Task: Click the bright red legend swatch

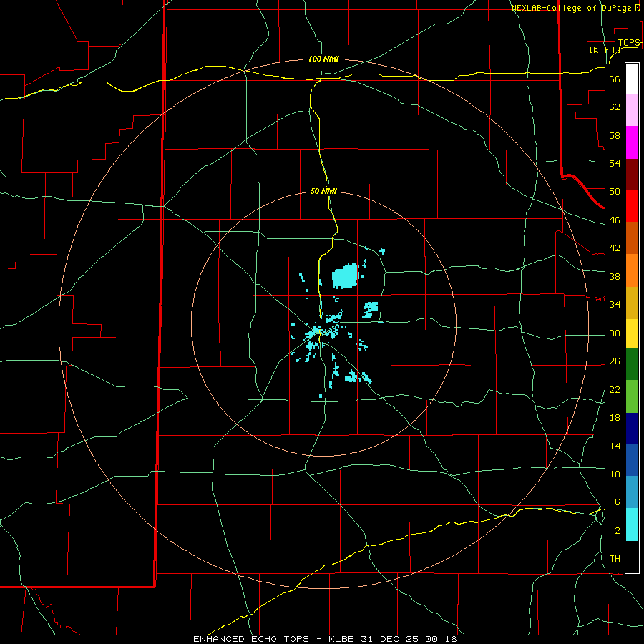Action: coord(632,206)
